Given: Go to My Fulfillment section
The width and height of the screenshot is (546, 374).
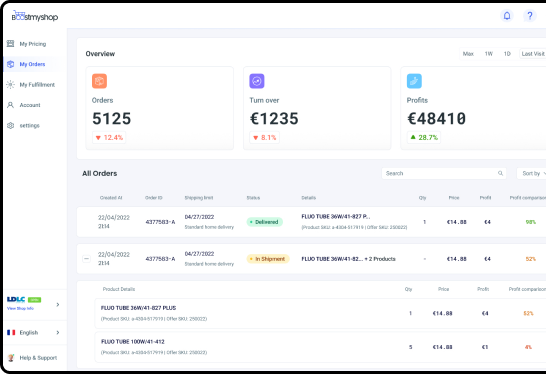Looking at the screenshot, I should point(37,85).
